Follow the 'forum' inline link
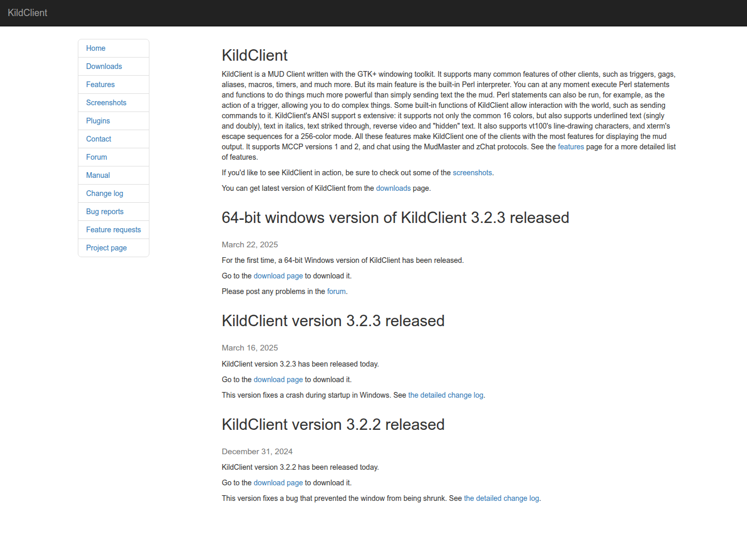The height and width of the screenshot is (560, 747). (x=336, y=291)
